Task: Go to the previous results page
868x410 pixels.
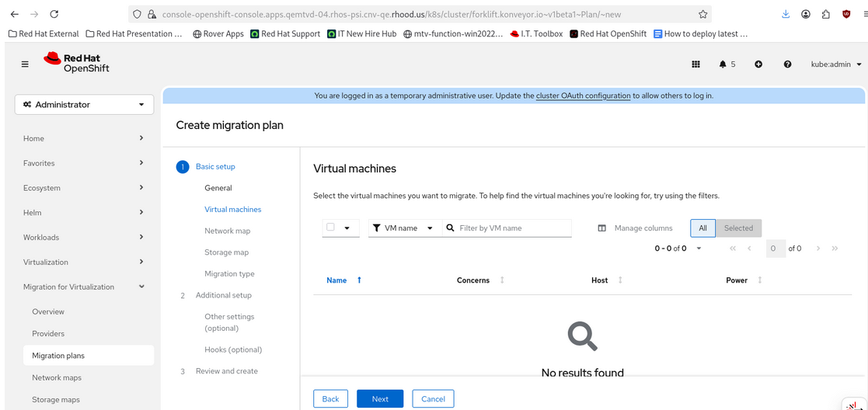Action: point(749,248)
